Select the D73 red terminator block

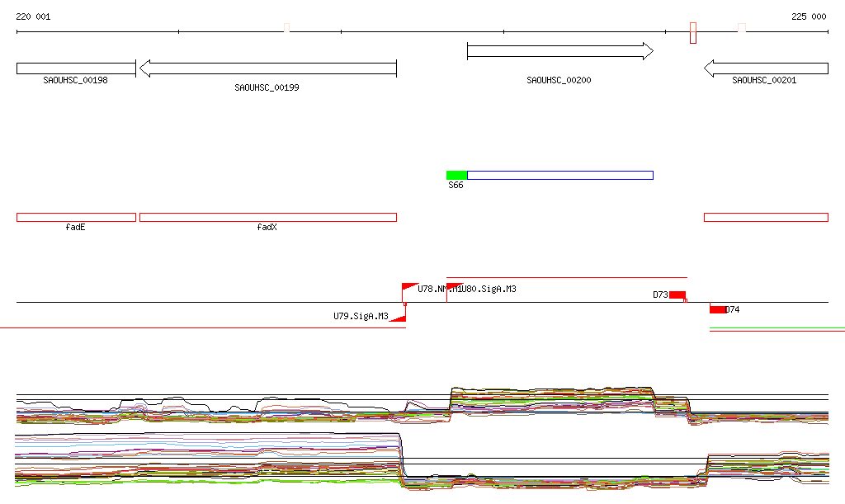click(677, 294)
